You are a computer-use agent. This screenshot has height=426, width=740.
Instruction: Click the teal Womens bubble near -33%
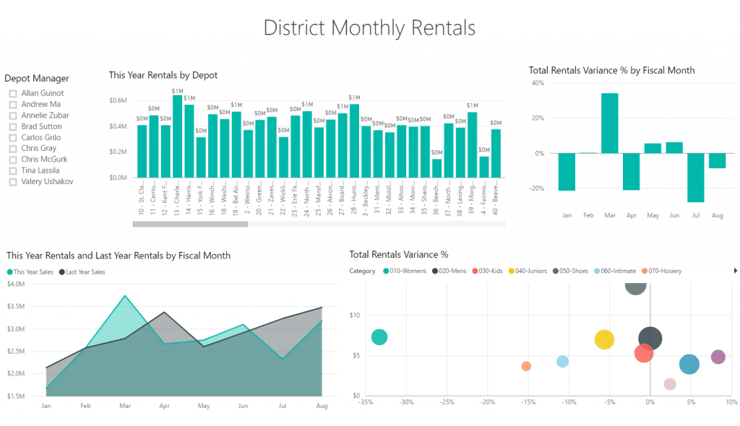coord(379,337)
